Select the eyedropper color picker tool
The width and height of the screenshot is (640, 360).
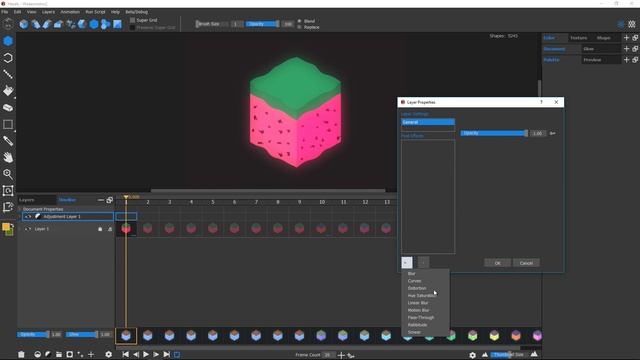pyautogui.click(x=8, y=141)
